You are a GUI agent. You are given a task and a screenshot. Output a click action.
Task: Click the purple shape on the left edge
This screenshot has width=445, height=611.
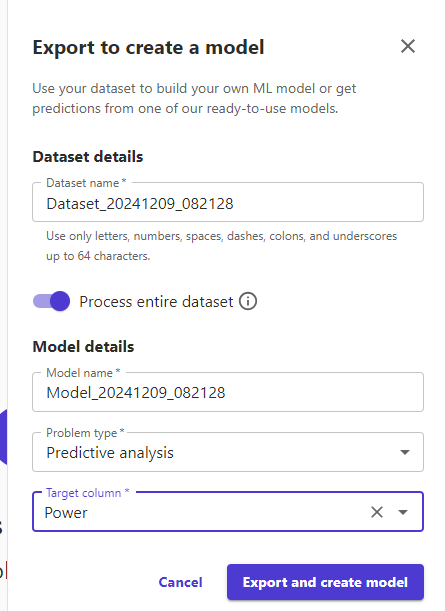coord(4,437)
